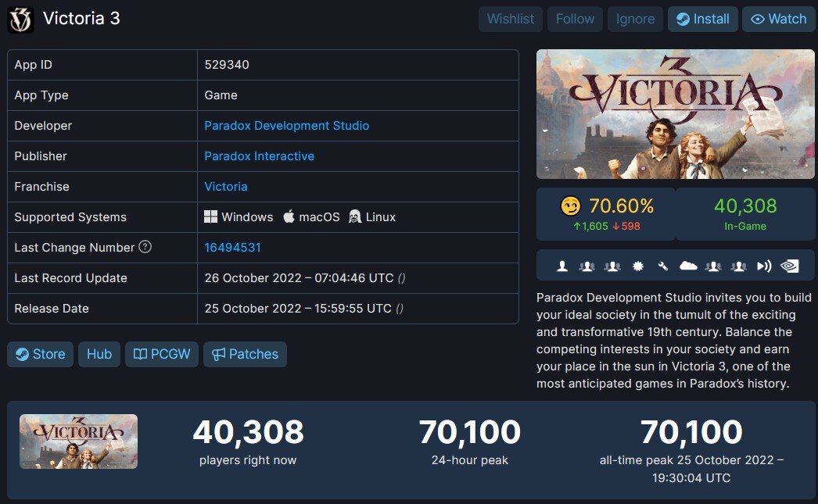Open change number 16494531 link
Screen dimensions: 818x504
(x=232, y=248)
